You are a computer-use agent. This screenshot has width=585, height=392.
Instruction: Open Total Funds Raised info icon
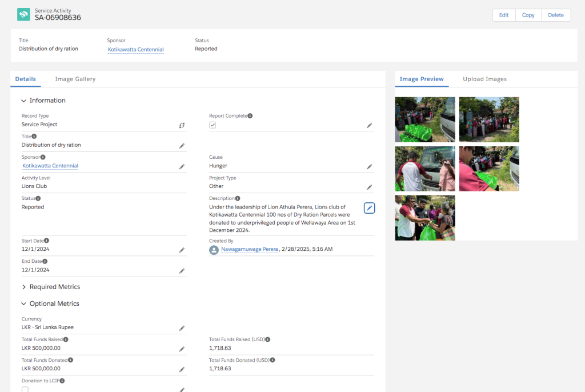click(x=66, y=339)
